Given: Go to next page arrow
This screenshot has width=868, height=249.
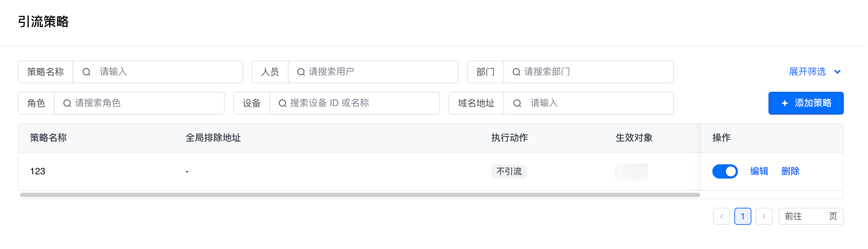Looking at the screenshot, I should pyautogui.click(x=764, y=216).
